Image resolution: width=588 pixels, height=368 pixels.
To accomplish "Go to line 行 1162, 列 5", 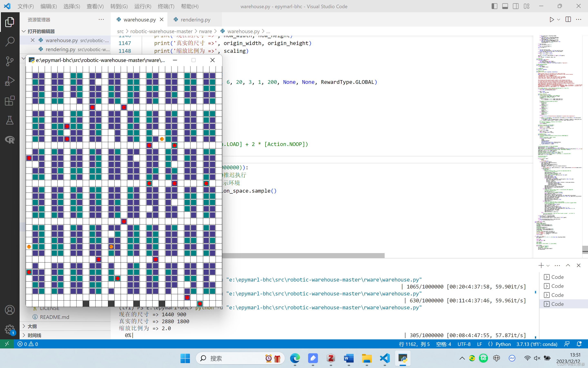I will [414, 344].
